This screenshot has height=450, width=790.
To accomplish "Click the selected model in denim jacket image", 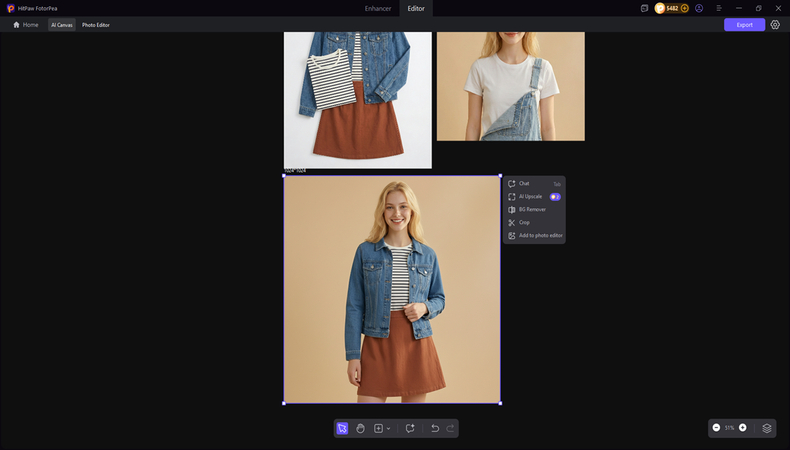I will click(x=392, y=289).
